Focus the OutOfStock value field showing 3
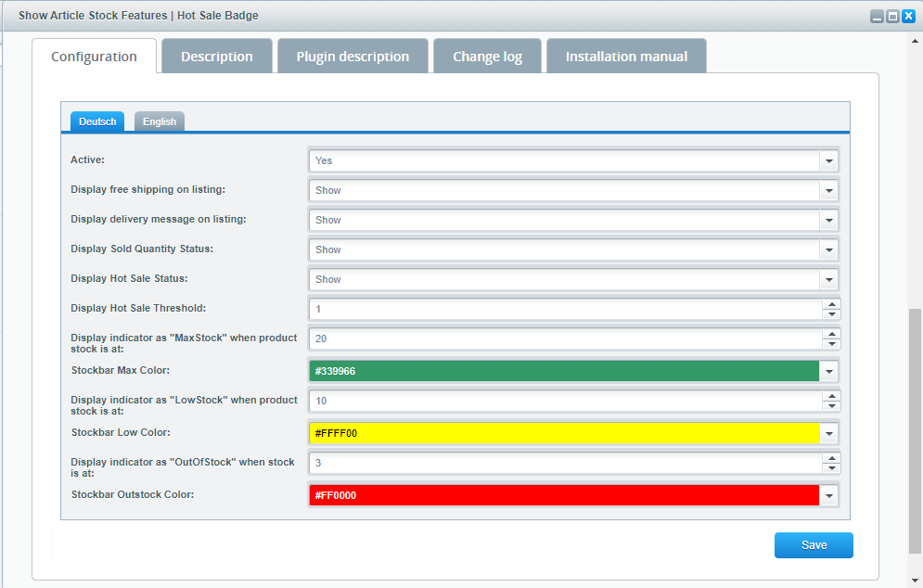The height and width of the screenshot is (588, 923). tap(566, 463)
